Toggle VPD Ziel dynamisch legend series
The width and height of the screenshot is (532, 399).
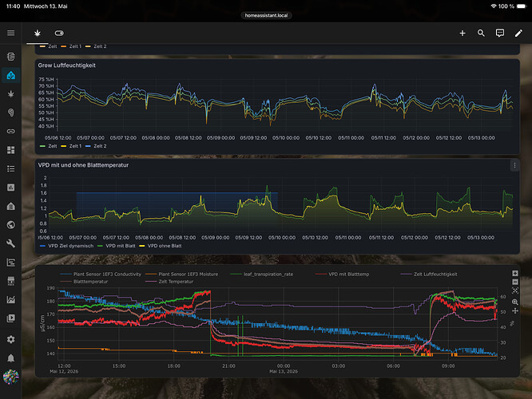coord(66,246)
